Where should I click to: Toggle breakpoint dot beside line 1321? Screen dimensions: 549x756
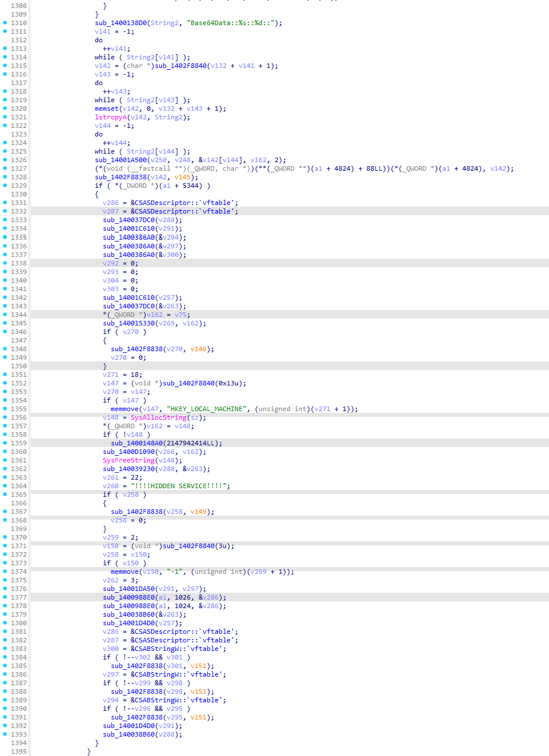pyautogui.click(x=5, y=117)
